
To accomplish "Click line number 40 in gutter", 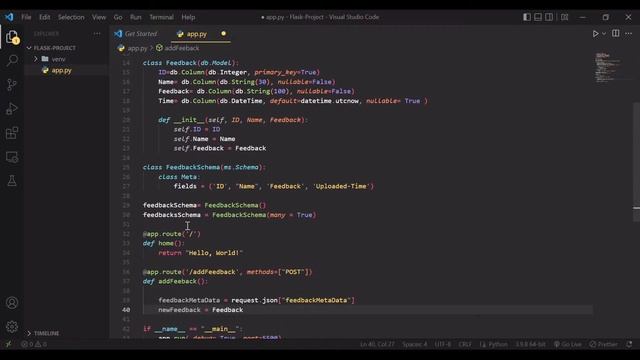I will click(126, 310).
